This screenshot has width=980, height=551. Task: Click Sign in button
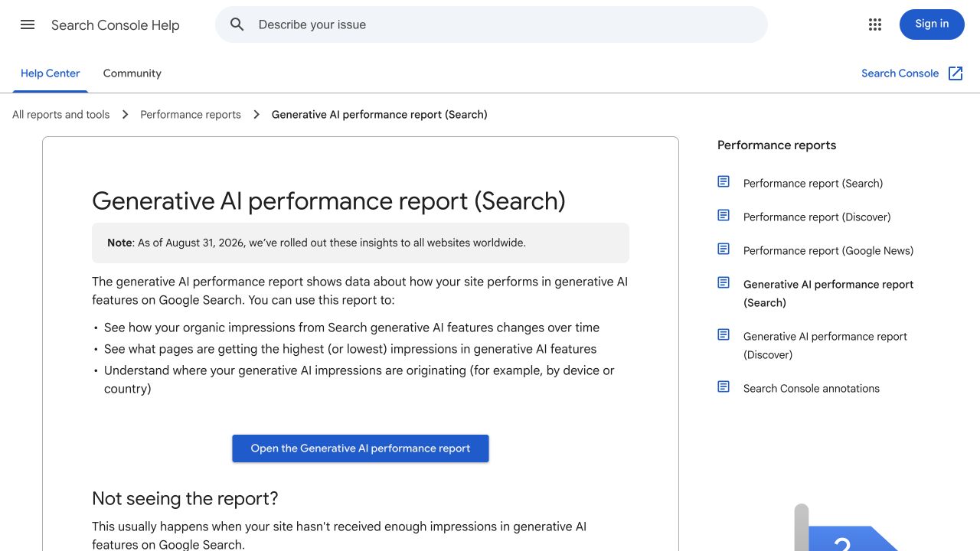(x=932, y=24)
